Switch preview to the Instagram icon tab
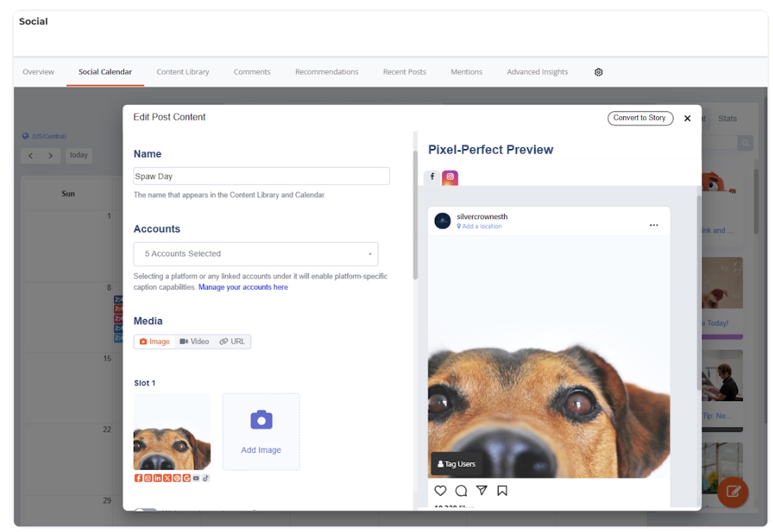 [x=450, y=177]
